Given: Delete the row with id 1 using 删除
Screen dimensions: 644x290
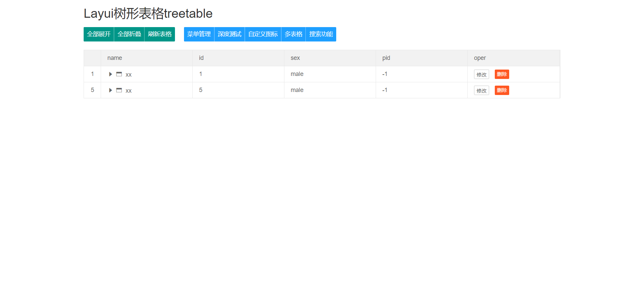Looking at the screenshot, I should [502, 74].
